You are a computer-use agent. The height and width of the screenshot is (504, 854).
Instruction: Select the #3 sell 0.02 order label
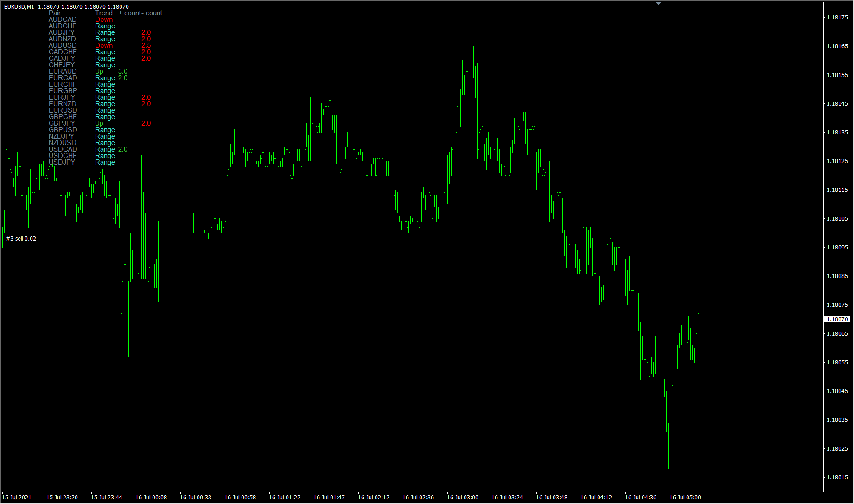point(21,239)
